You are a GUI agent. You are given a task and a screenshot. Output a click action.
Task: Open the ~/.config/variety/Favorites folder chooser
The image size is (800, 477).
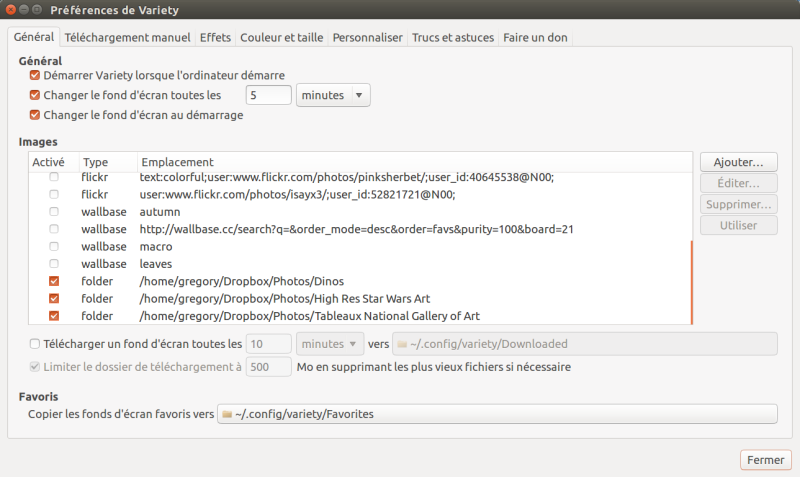point(497,414)
